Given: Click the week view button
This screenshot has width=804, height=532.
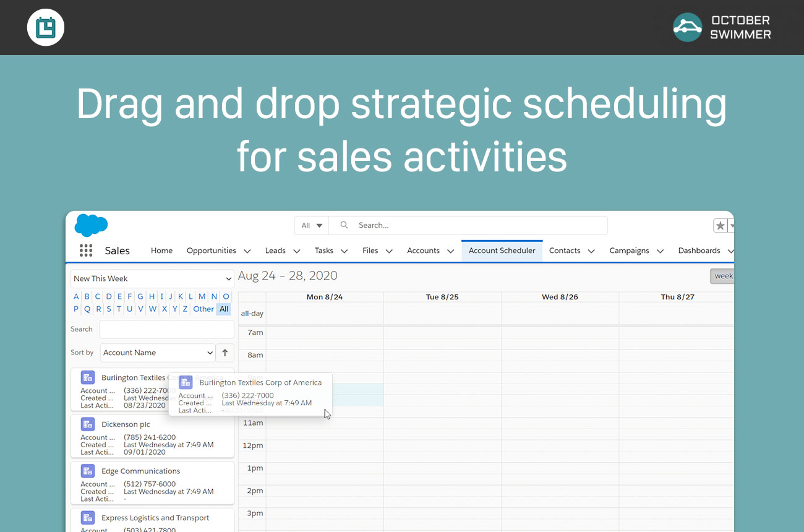Looking at the screenshot, I should pos(722,276).
